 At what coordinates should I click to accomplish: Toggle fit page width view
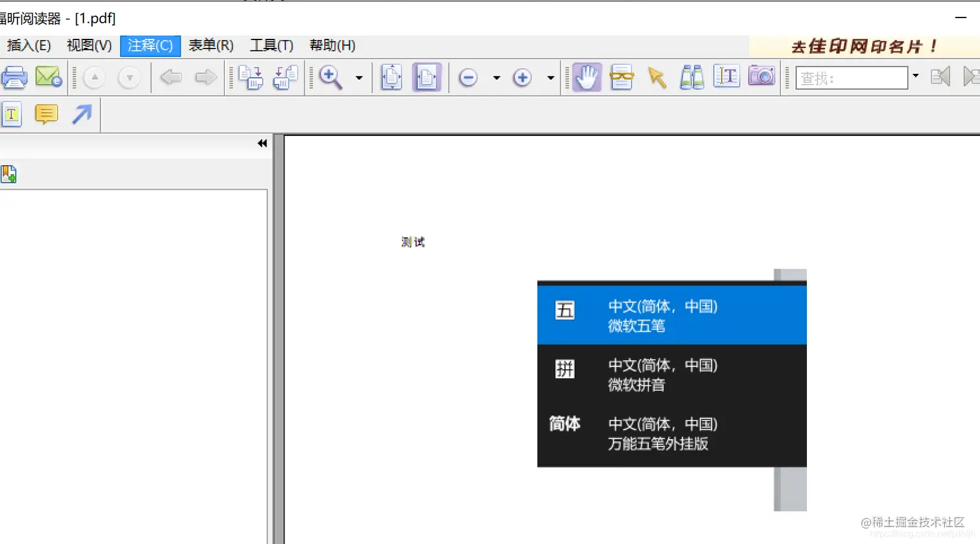click(x=427, y=76)
